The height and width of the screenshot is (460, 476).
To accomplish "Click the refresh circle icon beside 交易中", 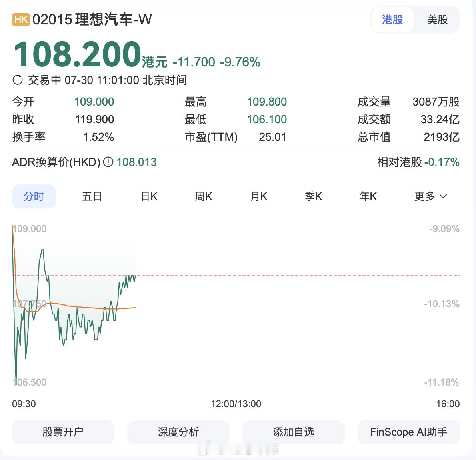I will pyautogui.click(x=18, y=80).
